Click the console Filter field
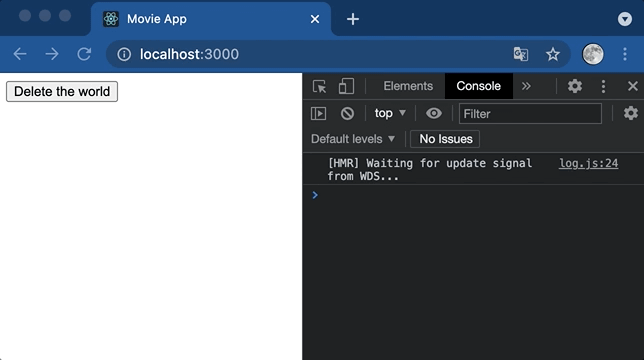This screenshot has width=644, height=360. tap(530, 114)
